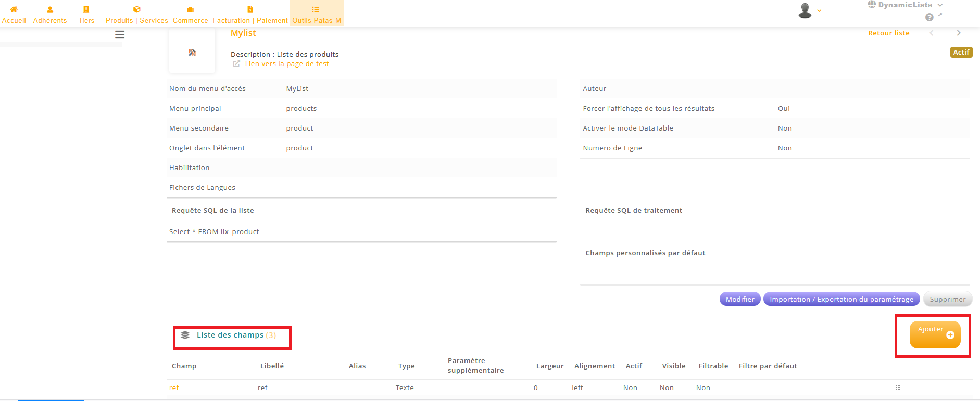Open the Adhérents menu
This screenshot has height=401, width=980.
coord(50,14)
